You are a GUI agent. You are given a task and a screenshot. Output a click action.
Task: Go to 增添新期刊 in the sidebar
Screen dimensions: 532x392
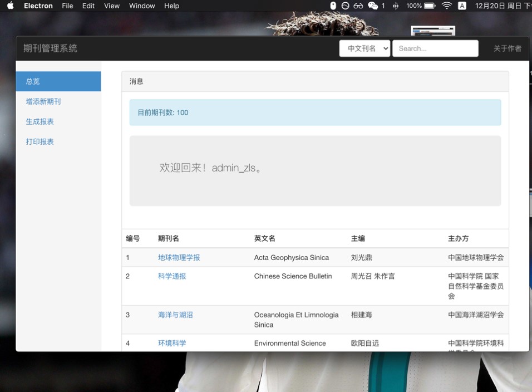click(x=43, y=101)
